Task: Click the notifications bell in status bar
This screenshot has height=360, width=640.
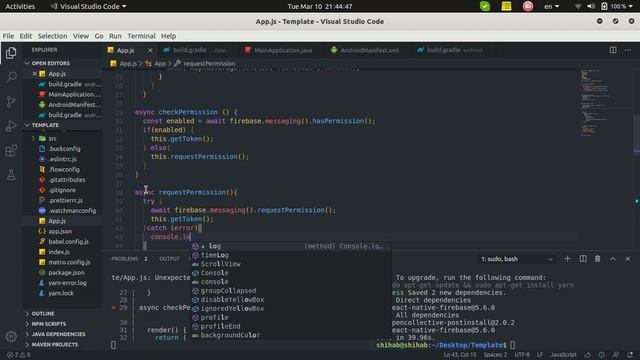Action: [630, 355]
